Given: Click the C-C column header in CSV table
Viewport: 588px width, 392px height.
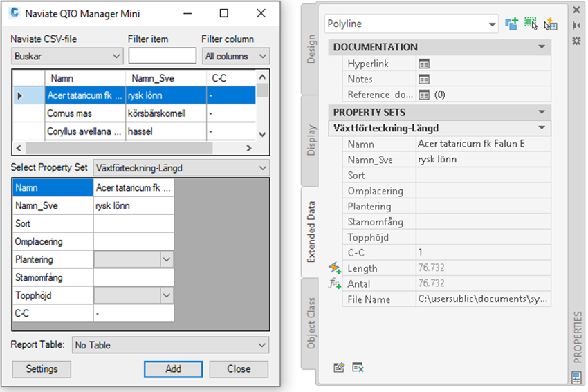Looking at the screenshot, I should point(231,78).
